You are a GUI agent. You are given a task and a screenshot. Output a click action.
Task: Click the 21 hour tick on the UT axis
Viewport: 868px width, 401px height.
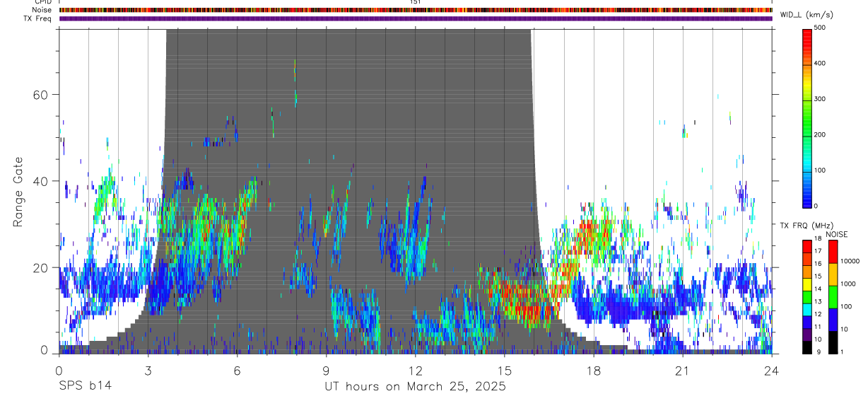(683, 371)
